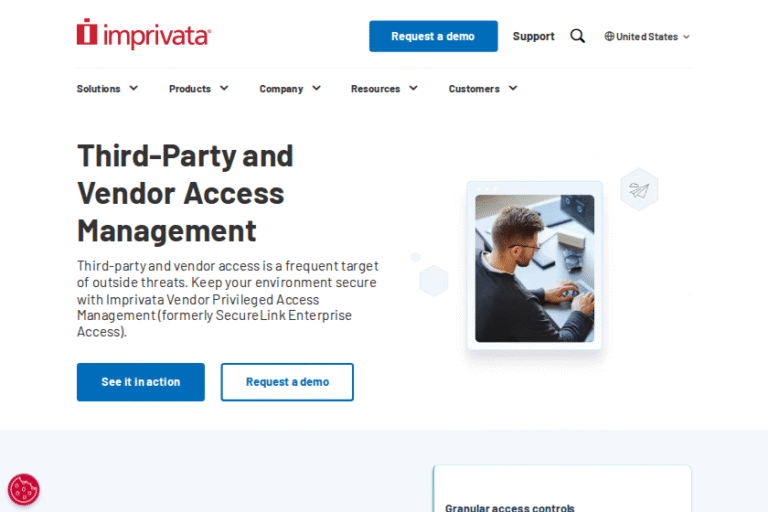Expand the Solutions menu chevron
768x512 pixels.
click(133, 88)
